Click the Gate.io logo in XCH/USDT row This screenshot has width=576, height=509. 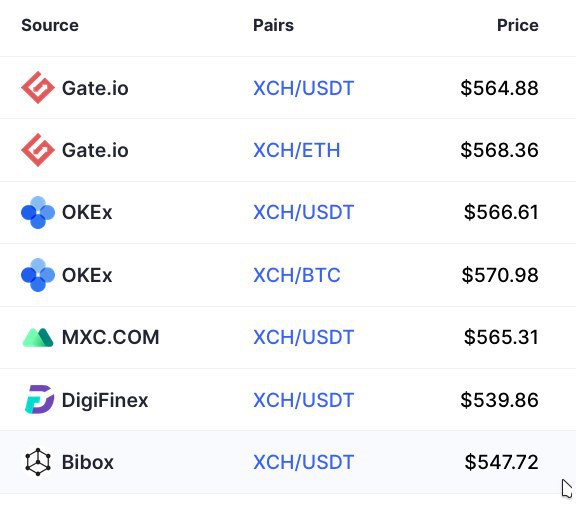38,88
